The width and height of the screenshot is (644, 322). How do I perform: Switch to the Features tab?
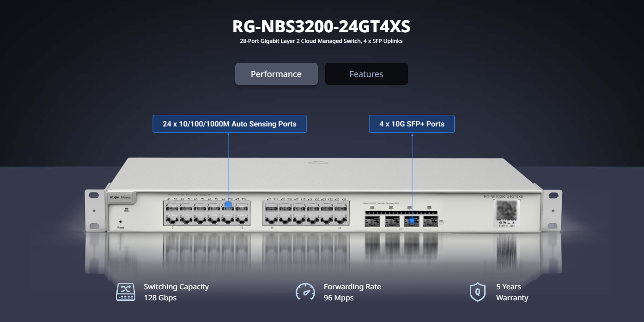point(366,74)
